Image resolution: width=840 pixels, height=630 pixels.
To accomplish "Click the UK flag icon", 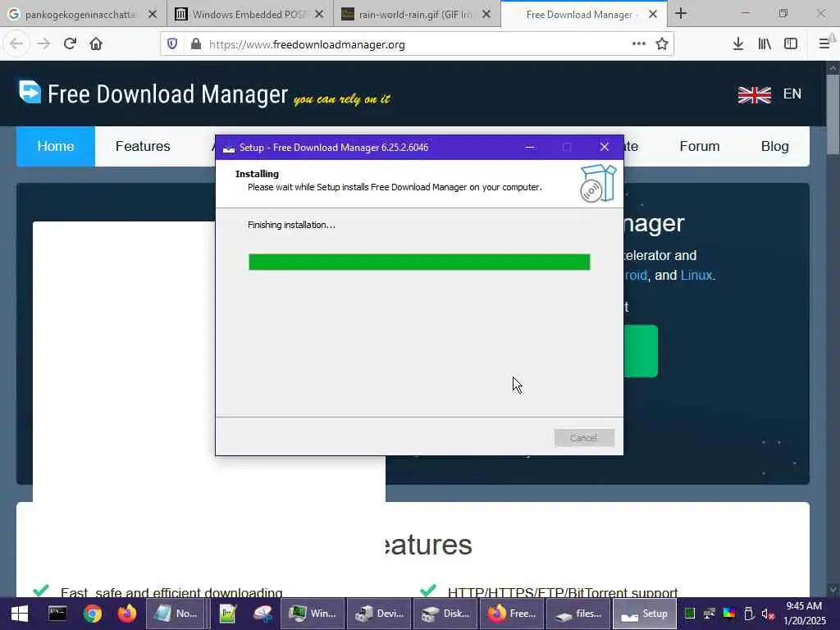I will click(x=755, y=95).
